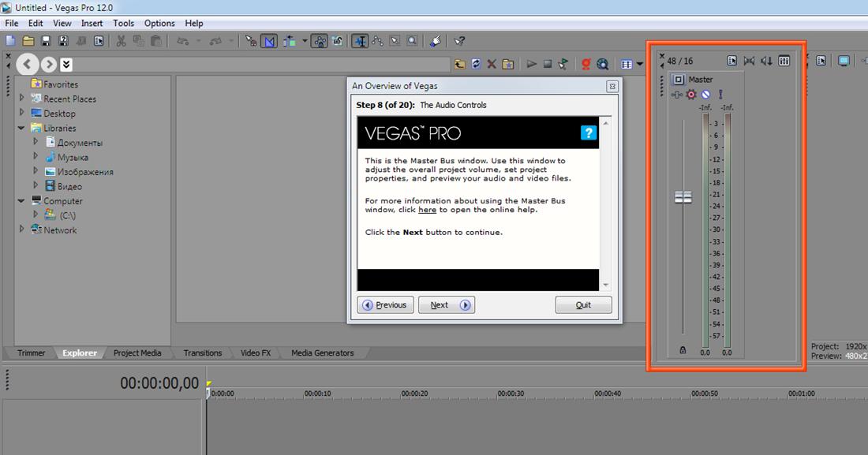
Task: Click the Save As toolbar icon
Action: [64, 41]
